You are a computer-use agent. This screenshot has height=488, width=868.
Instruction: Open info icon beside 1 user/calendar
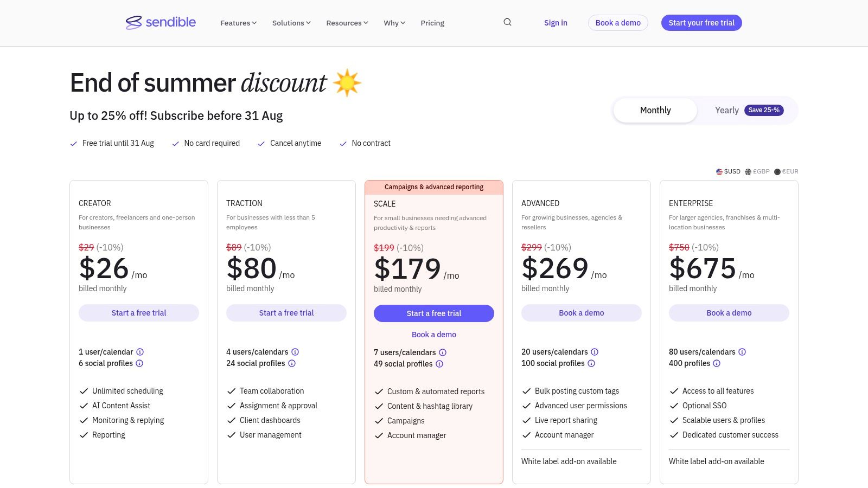click(x=140, y=352)
